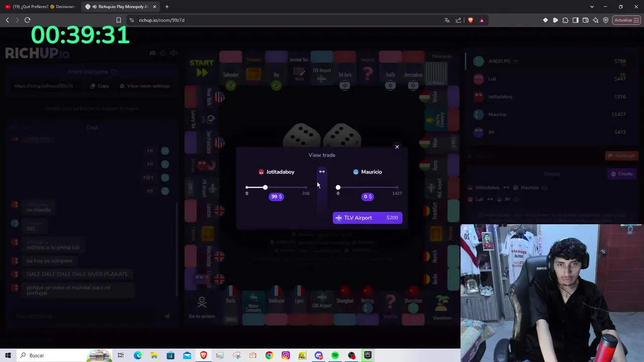Click Mauricio's 1427 slider maximum value
Viewport: 644px width, 362px height.
tap(397, 194)
